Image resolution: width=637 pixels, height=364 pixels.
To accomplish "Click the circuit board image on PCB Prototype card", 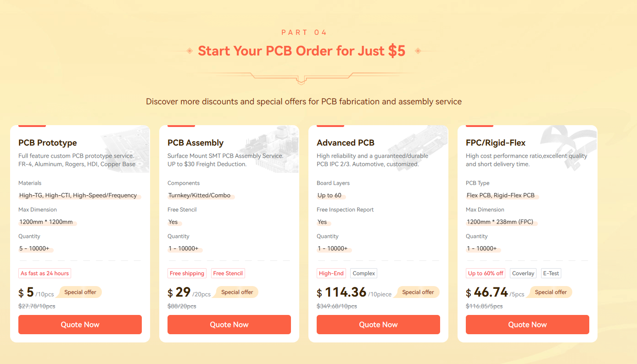I will [x=125, y=149].
